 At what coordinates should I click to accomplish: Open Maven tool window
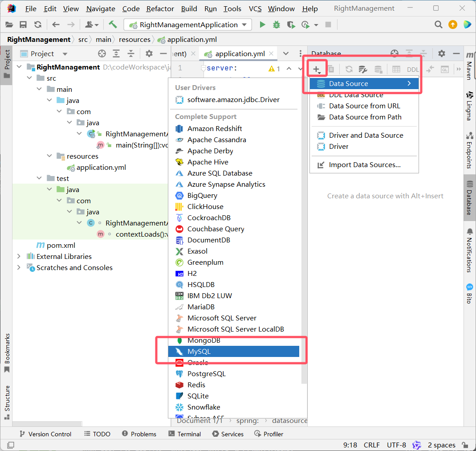[470, 66]
